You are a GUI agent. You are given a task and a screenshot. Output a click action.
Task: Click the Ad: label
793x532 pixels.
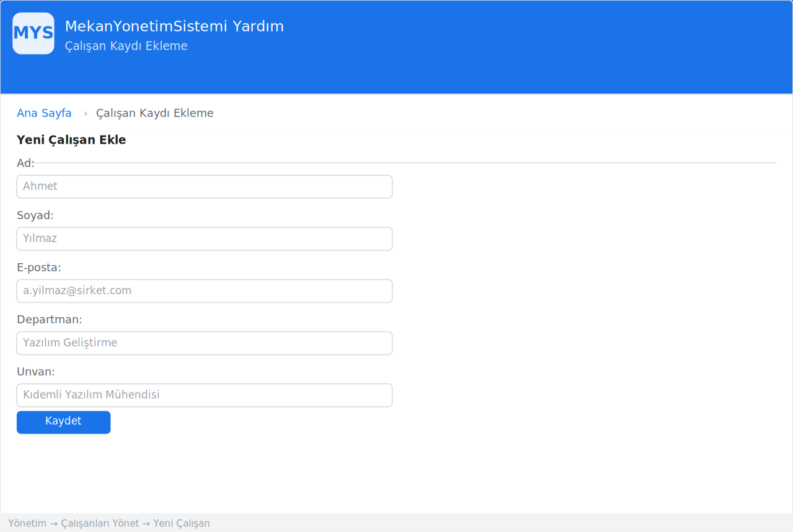point(25,163)
